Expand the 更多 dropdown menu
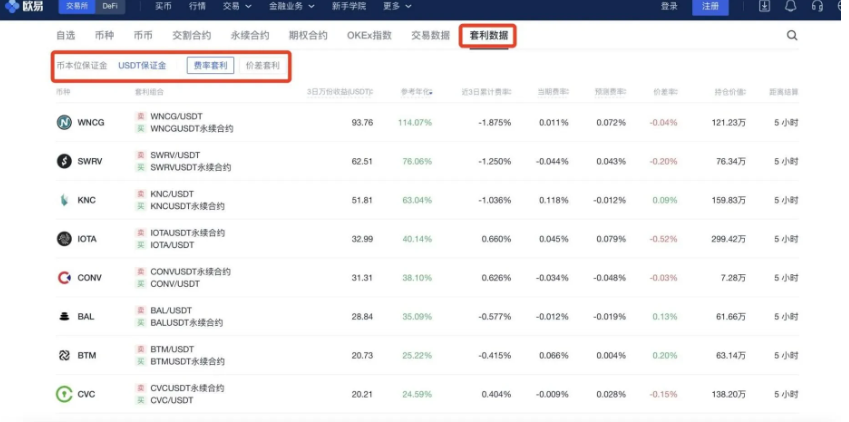The width and height of the screenshot is (849, 422). [x=397, y=7]
